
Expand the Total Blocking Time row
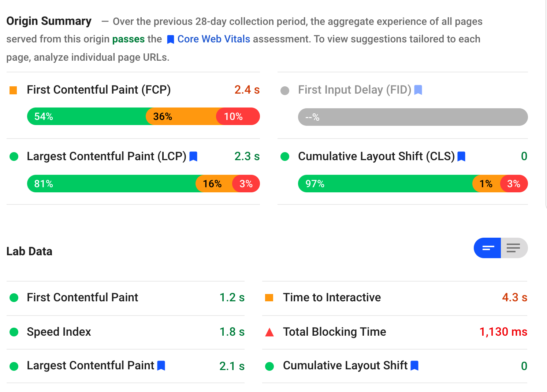point(334,332)
